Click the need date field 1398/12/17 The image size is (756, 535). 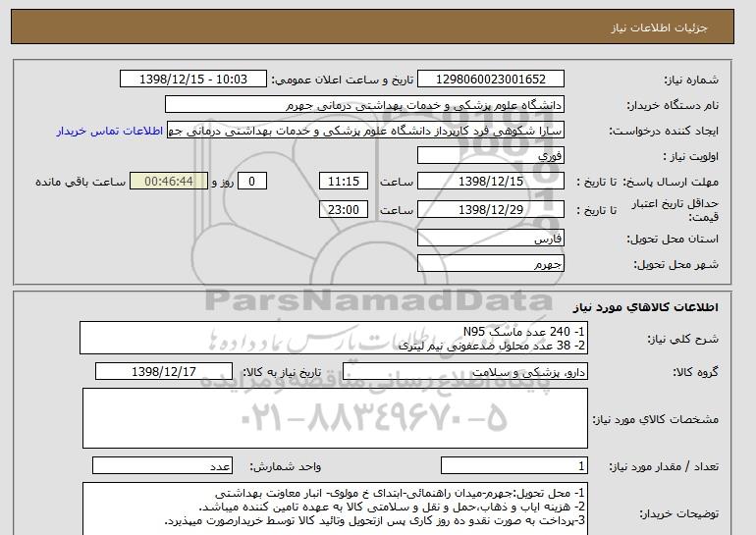pyautogui.click(x=164, y=372)
